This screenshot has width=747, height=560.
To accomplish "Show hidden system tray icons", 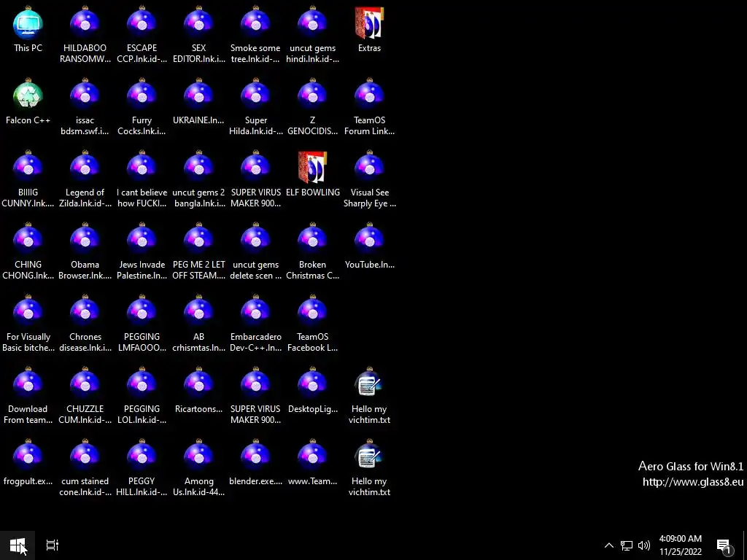I will pos(609,545).
